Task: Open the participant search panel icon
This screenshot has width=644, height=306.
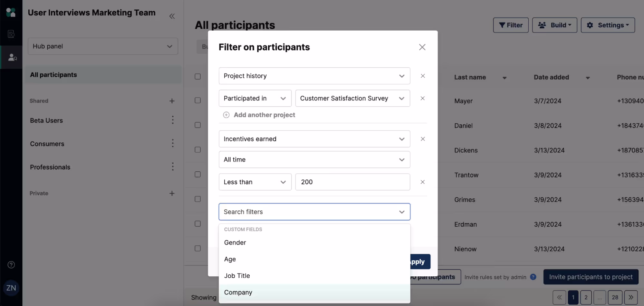Action: [11, 57]
